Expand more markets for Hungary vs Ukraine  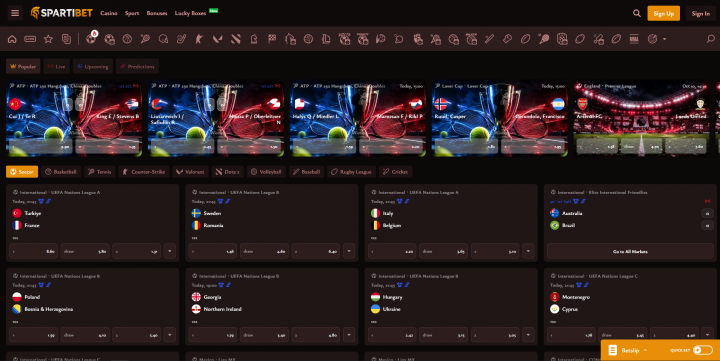click(529, 335)
